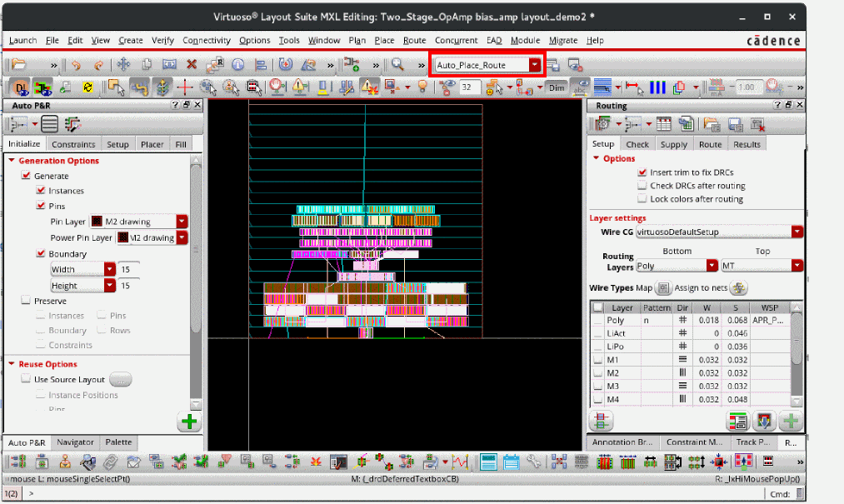Open the Zoom magnifier tool
Screen dimensions: 844x504
(398, 65)
